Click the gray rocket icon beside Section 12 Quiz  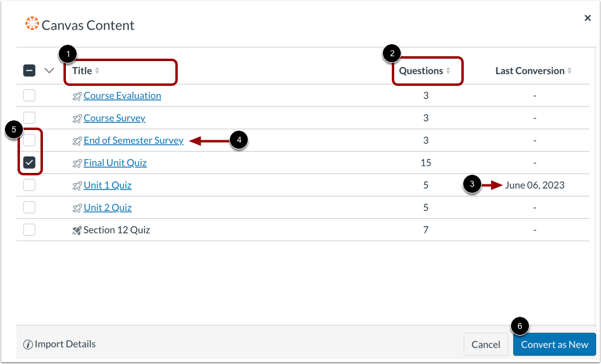pos(77,230)
